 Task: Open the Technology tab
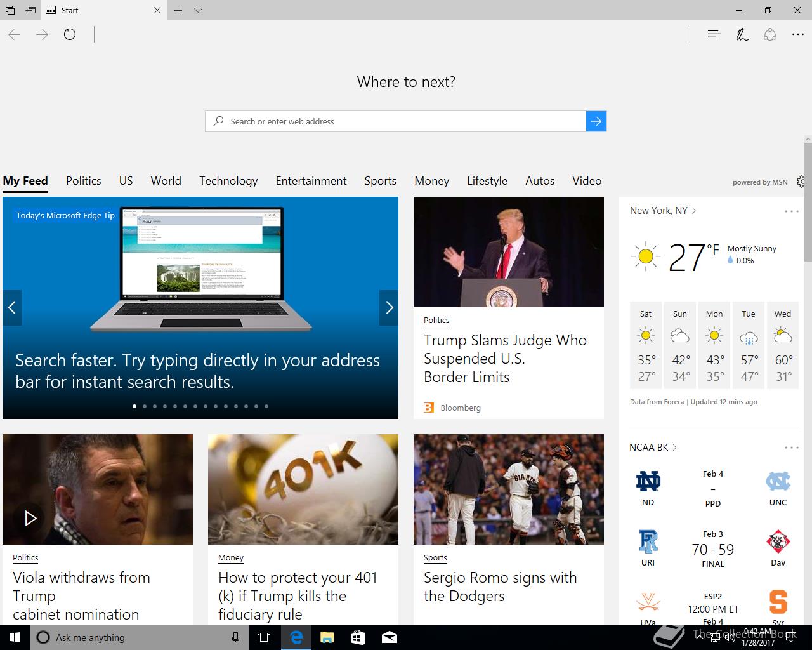[228, 181]
